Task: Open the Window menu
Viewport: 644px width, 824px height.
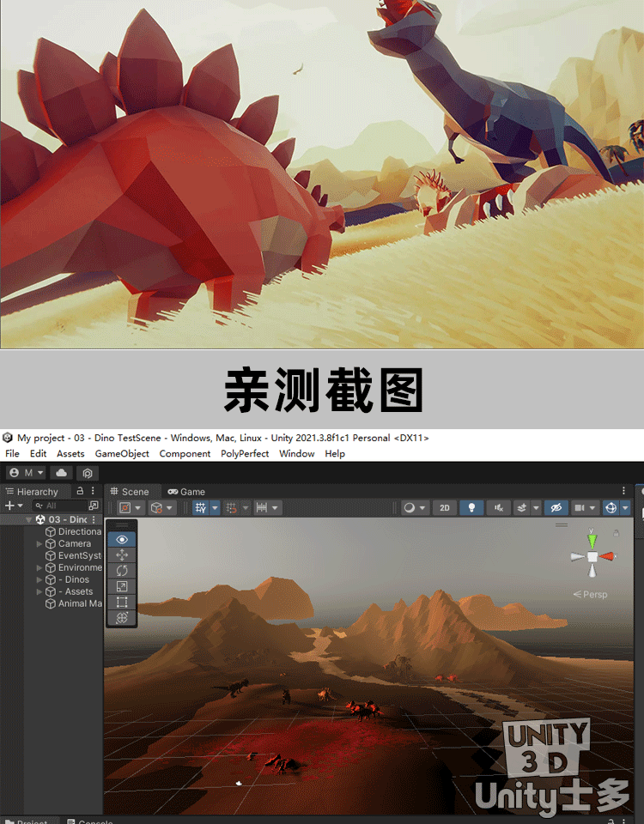Action: coord(296,453)
